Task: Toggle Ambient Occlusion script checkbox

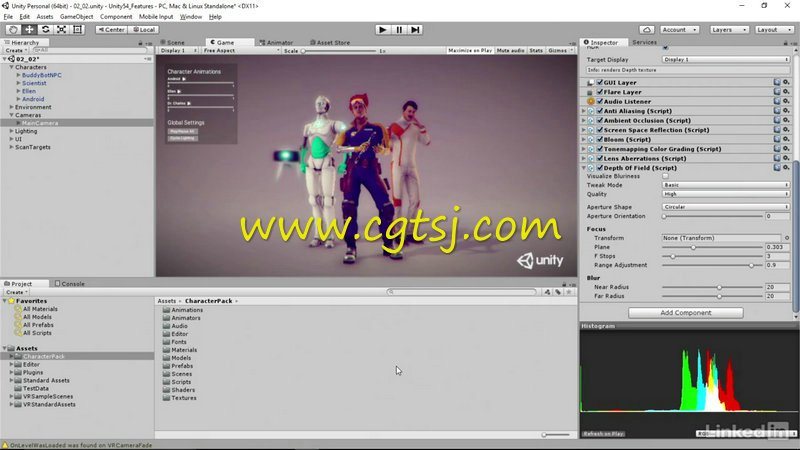Action: (600, 120)
